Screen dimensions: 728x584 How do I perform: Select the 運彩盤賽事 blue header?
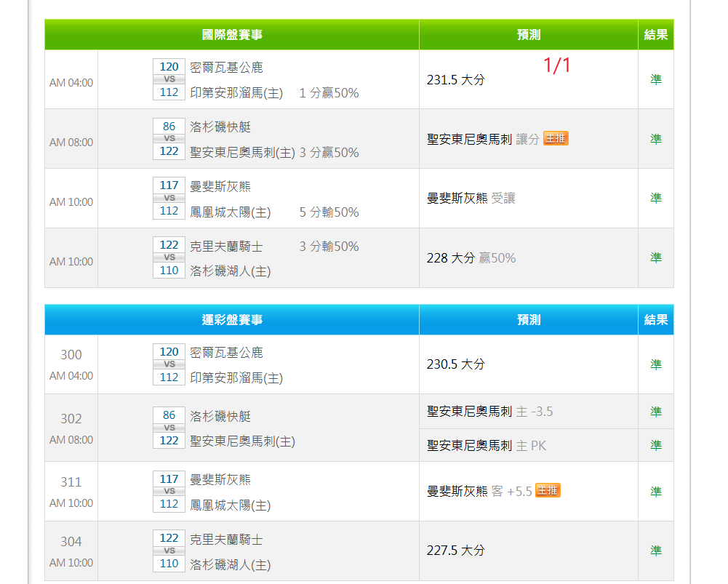(x=232, y=320)
